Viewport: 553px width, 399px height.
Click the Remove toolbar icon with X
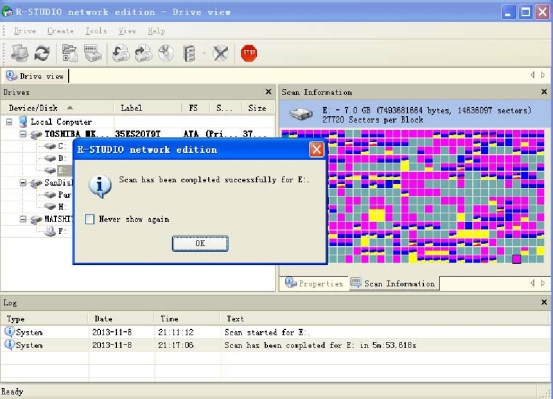220,53
